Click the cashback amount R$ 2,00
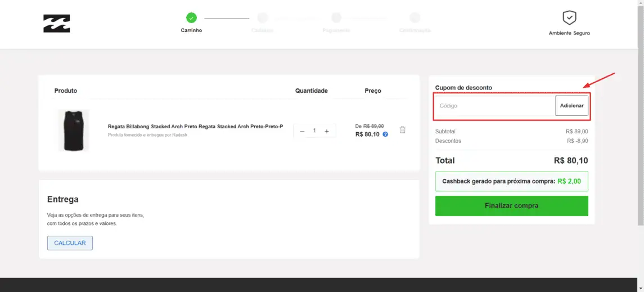This screenshot has height=292, width=644. click(x=569, y=181)
